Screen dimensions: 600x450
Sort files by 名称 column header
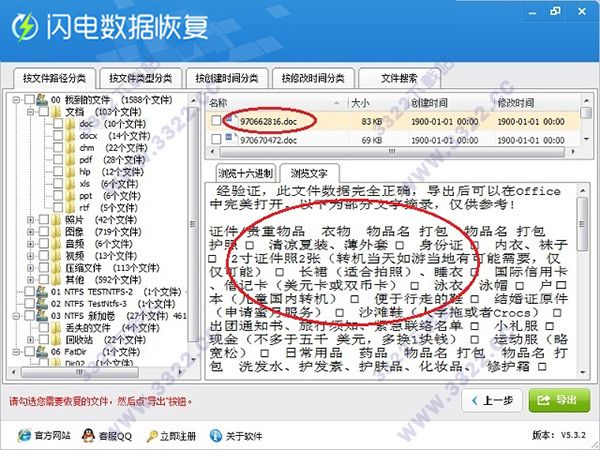coord(277,103)
